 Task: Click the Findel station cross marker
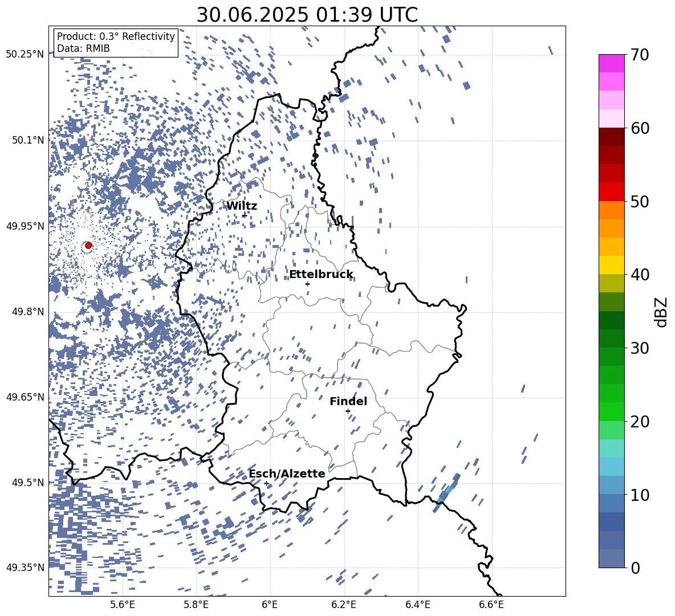coord(348,411)
